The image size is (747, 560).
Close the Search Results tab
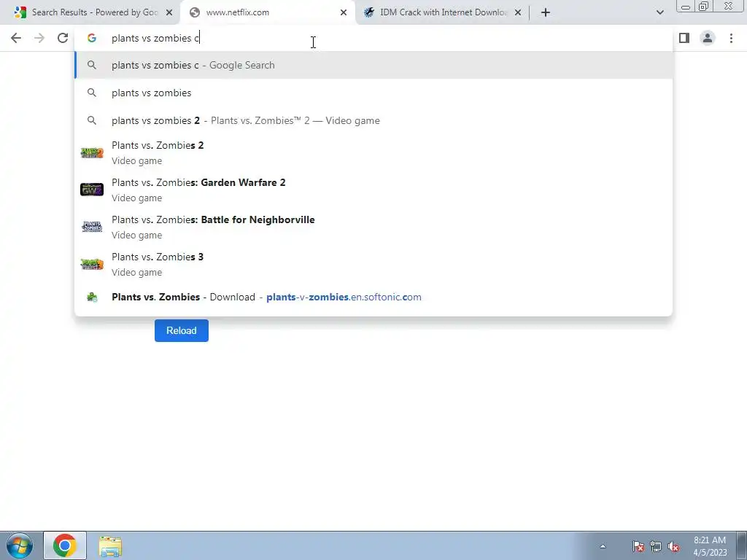click(169, 12)
